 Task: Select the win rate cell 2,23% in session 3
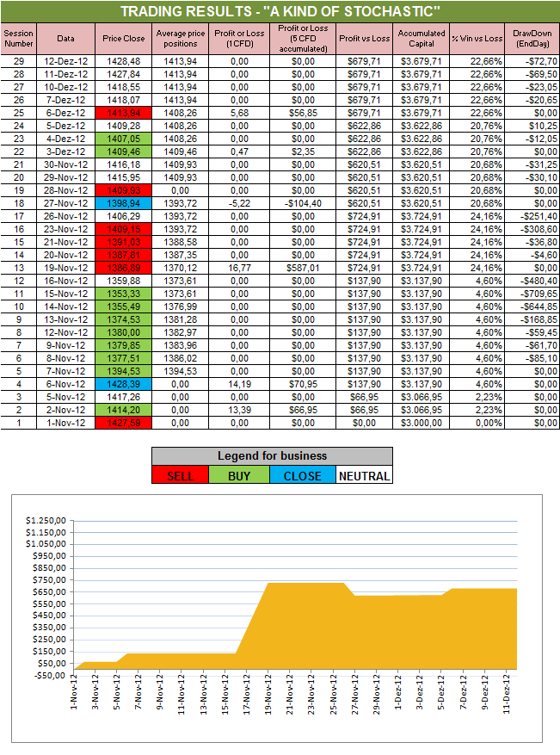point(477,397)
